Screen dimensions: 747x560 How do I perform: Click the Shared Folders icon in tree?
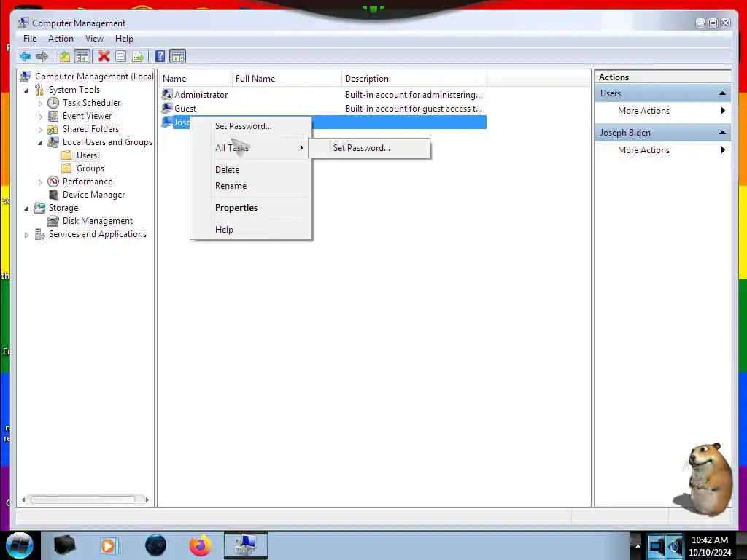53,129
